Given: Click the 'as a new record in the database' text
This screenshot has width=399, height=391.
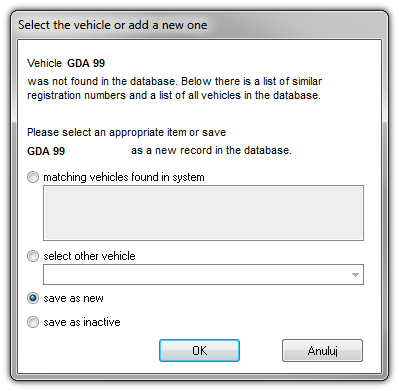Looking at the screenshot, I should click(211, 150).
